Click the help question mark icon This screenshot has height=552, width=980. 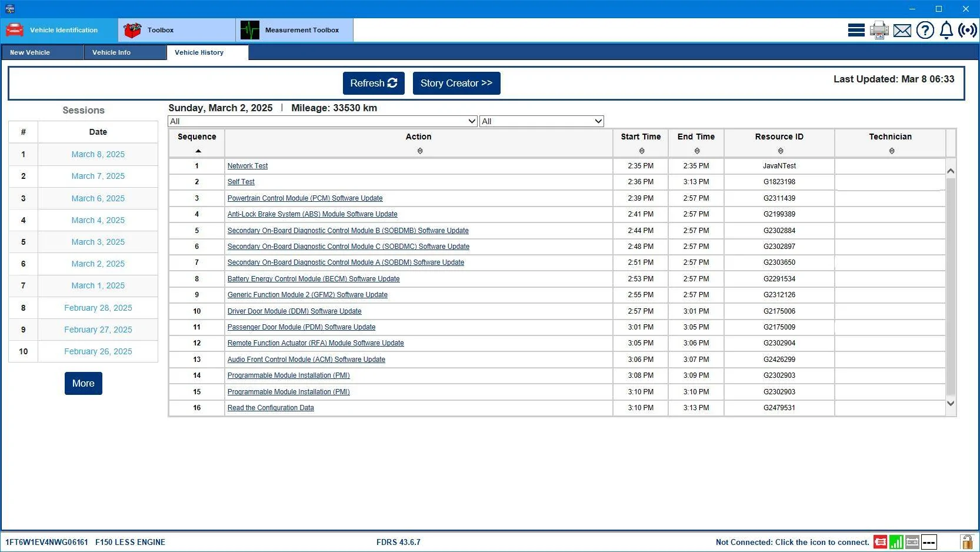(925, 30)
